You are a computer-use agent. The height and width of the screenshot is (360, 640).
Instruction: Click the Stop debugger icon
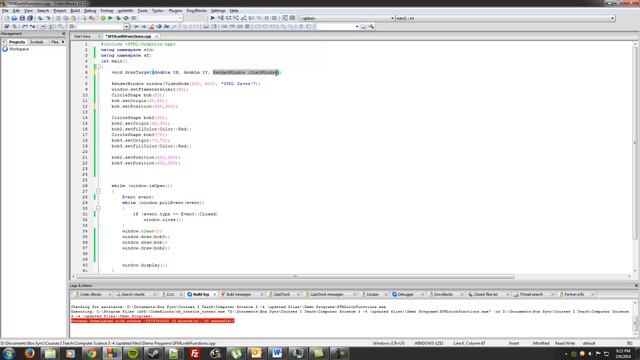274,18
